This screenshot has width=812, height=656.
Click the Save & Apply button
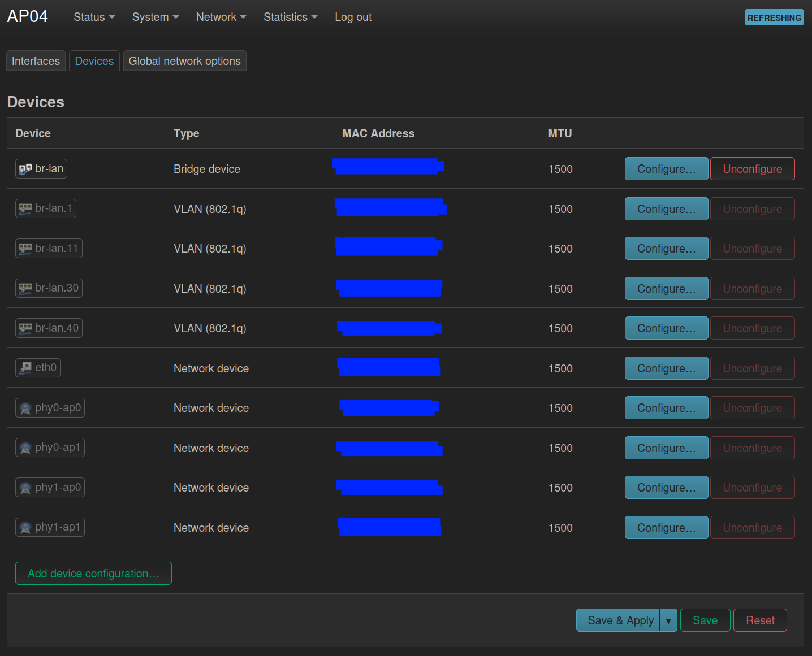[618, 620]
